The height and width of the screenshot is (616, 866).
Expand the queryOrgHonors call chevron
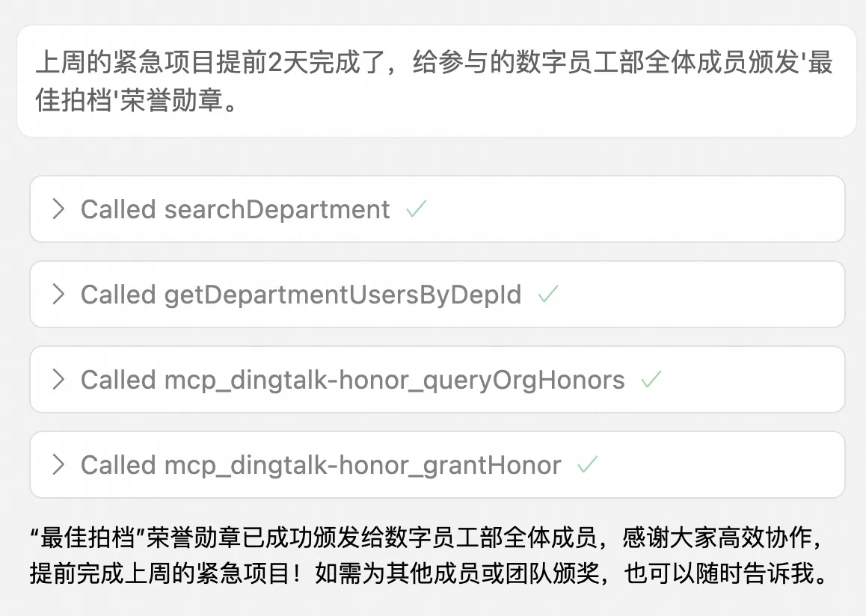(x=58, y=380)
